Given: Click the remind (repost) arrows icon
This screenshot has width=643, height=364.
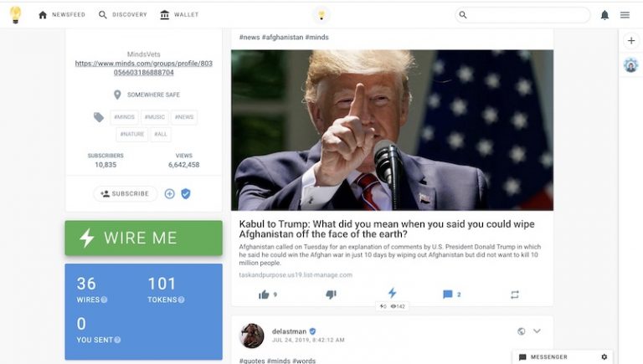Looking at the screenshot, I should [x=515, y=295].
